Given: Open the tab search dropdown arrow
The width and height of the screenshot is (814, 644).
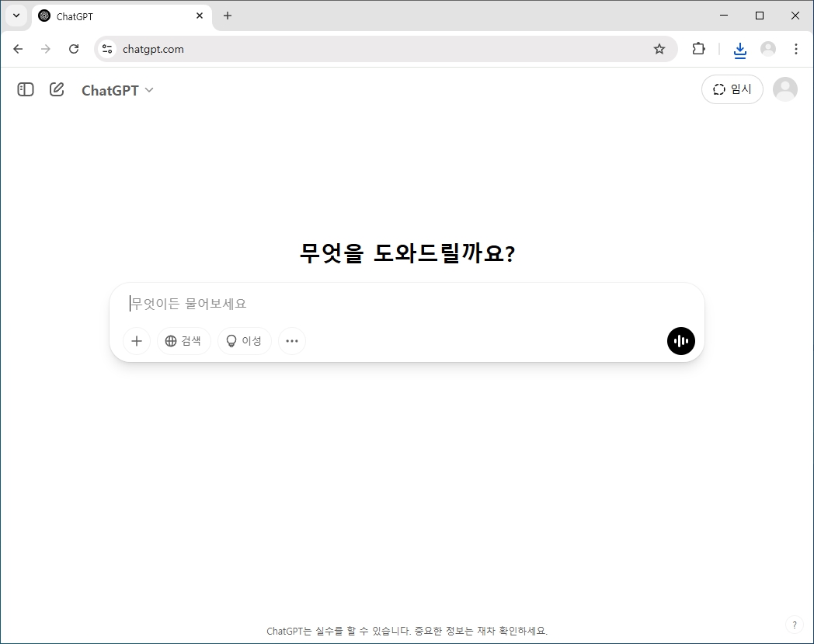Looking at the screenshot, I should (x=16, y=16).
